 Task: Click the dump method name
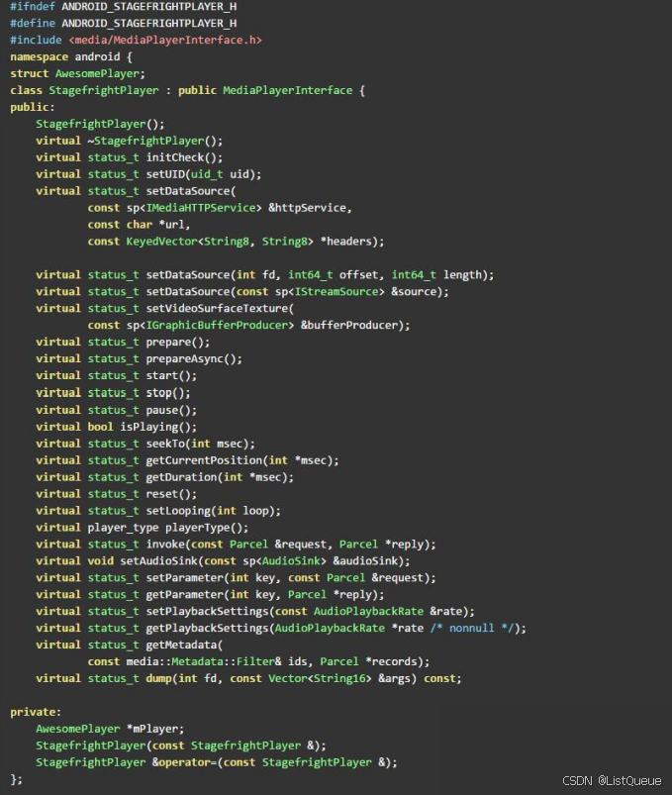click(159, 677)
